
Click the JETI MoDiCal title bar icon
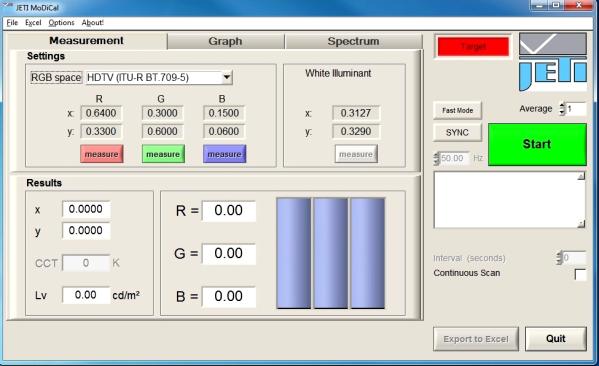click(8, 6)
